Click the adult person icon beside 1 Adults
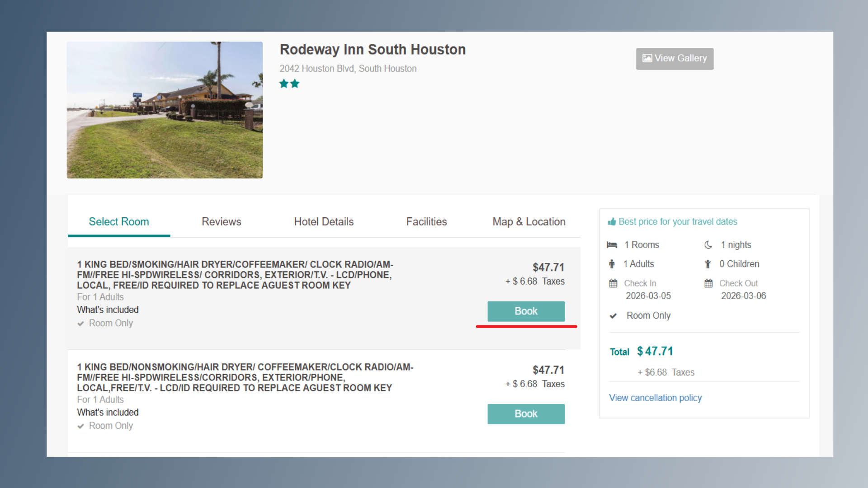 pyautogui.click(x=612, y=264)
